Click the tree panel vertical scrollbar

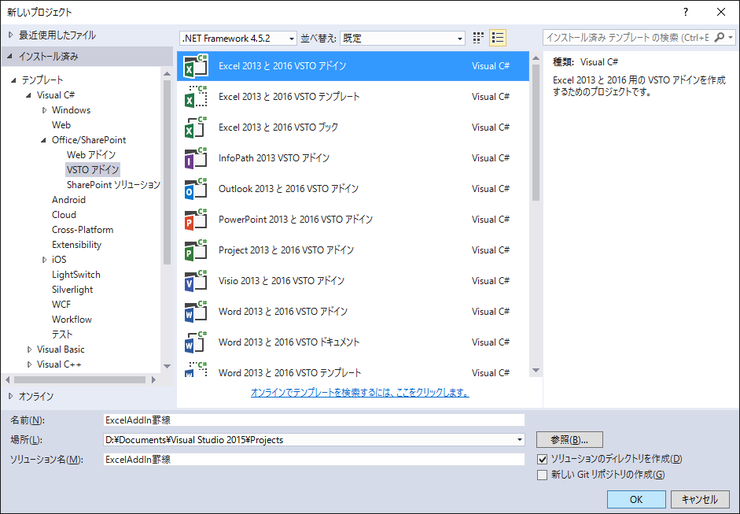coord(167,172)
